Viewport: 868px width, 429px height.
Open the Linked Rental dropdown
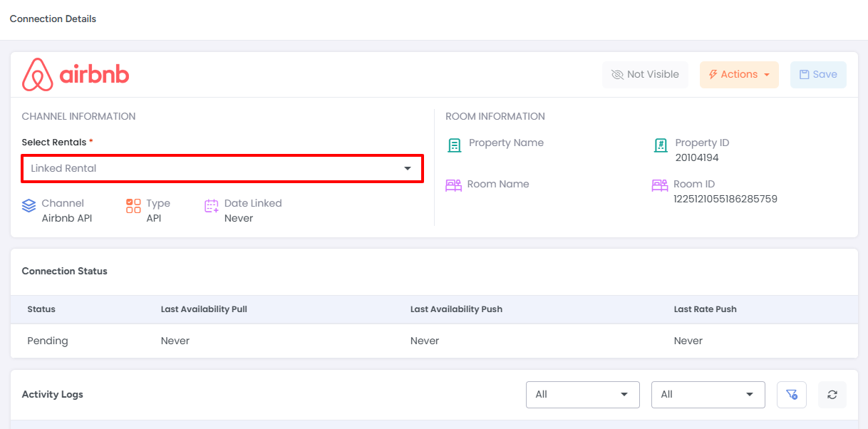tap(222, 168)
